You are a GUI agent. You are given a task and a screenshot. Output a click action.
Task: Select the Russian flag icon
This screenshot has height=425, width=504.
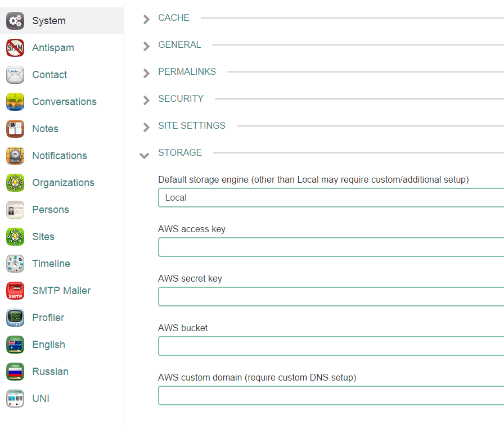click(x=15, y=372)
